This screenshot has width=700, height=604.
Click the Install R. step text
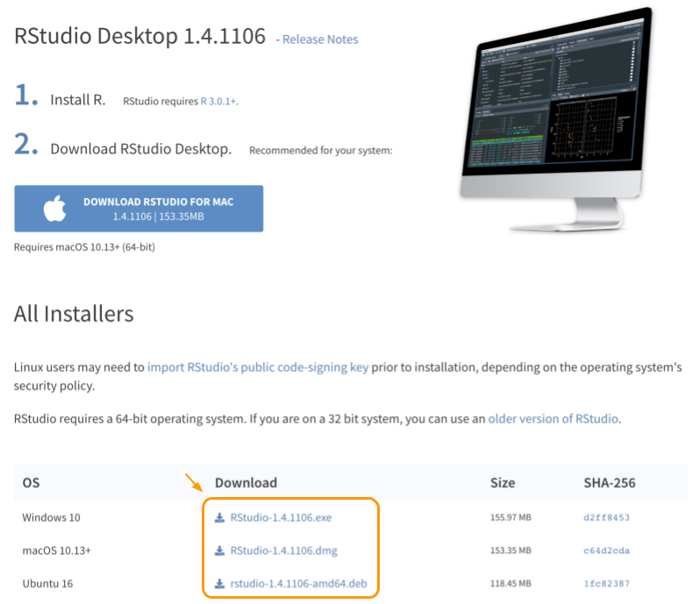tap(78, 99)
